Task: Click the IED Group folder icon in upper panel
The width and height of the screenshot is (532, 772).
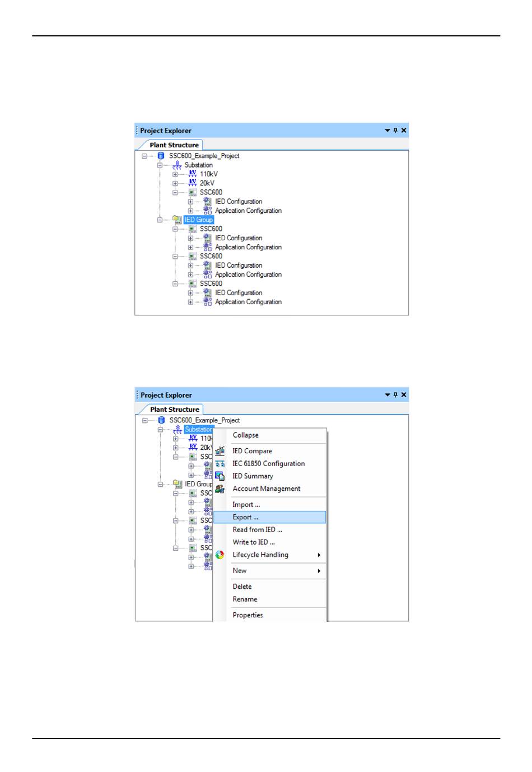Action: click(x=177, y=220)
